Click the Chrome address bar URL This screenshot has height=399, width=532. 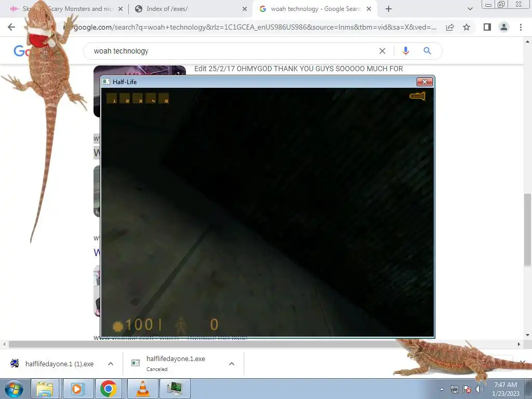coord(255,27)
